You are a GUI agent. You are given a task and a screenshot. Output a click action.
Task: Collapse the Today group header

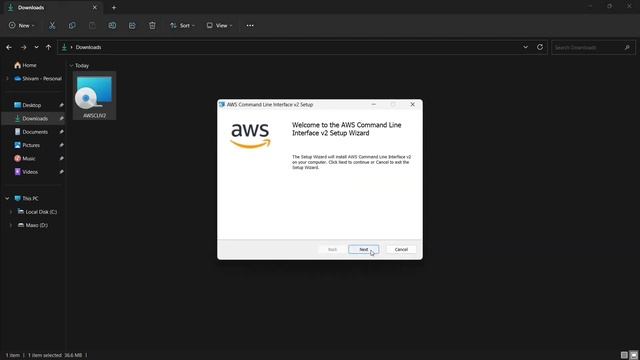[x=71, y=65]
